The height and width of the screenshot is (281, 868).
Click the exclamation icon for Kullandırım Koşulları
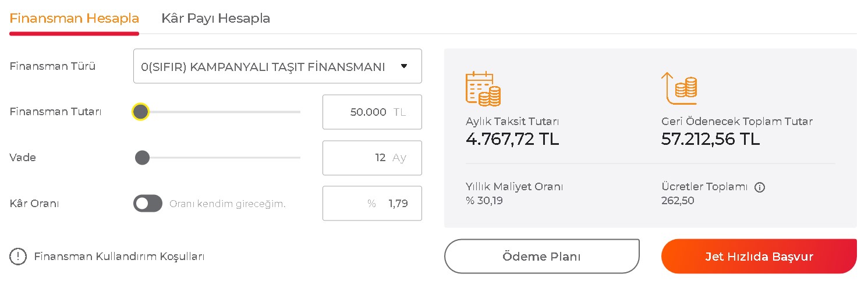tap(18, 256)
